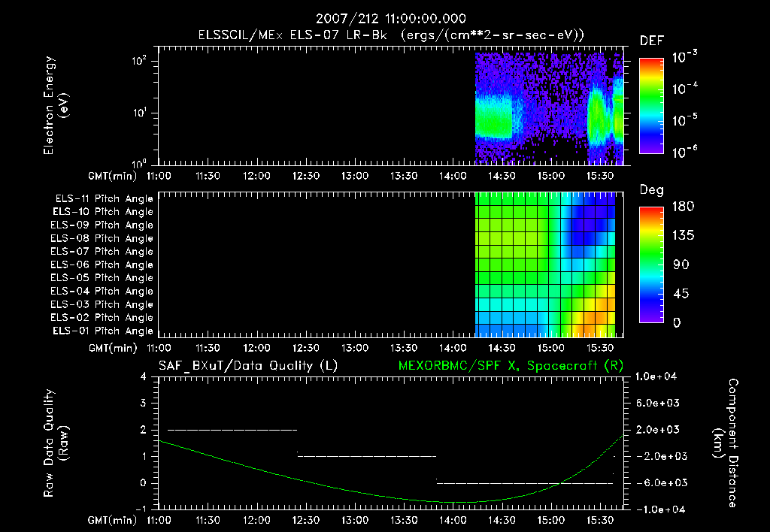770x532 pixels.
Task: Click the 'ELS-01 Pitch Angle' row label
Action: click(103, 331)
